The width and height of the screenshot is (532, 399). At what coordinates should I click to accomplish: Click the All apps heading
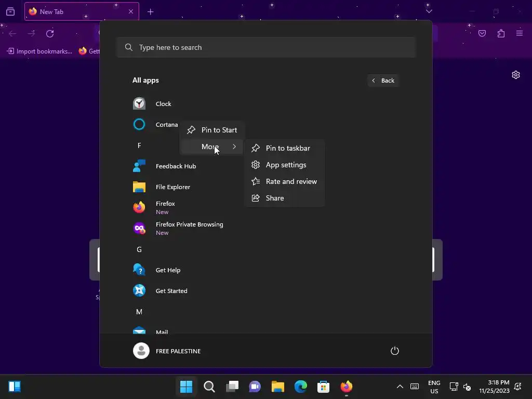pos(145,81)
